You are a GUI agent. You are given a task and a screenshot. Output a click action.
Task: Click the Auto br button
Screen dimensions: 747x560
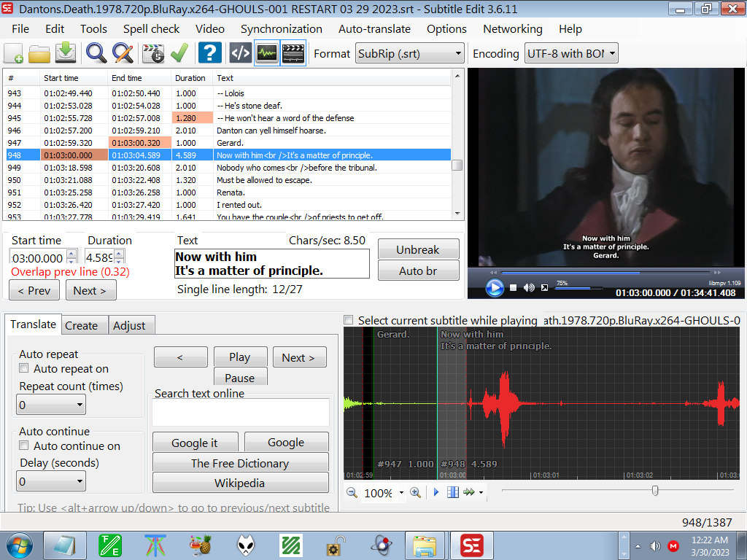click(418, 271)
